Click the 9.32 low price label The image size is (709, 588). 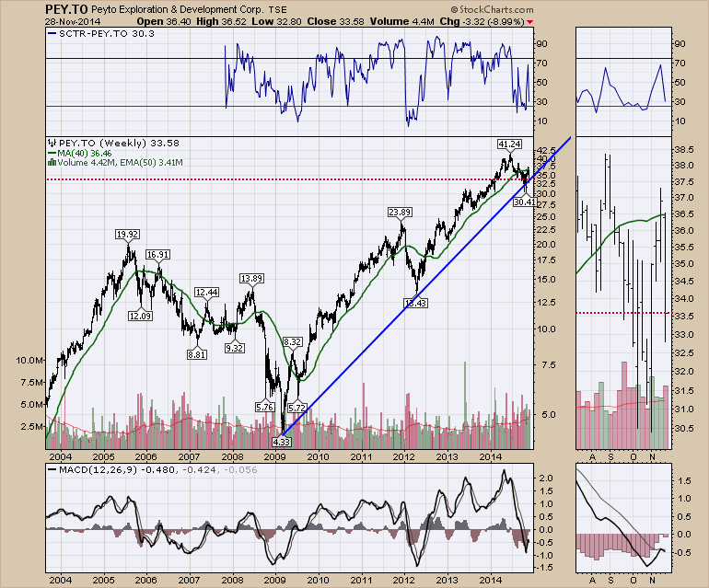click(x=234, y=348)
